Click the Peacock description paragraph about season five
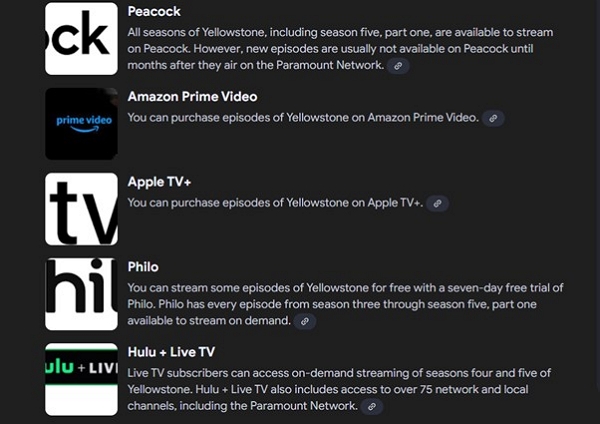 (x=340, y=49)
